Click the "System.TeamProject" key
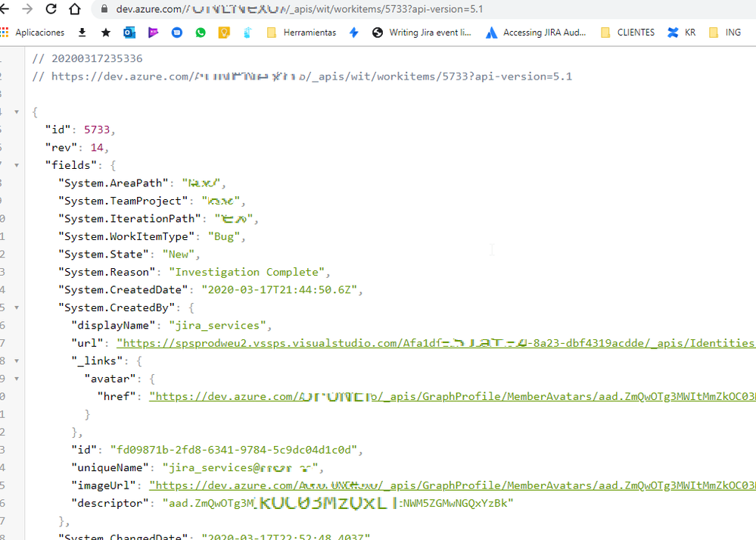 (x=123, y=201)
